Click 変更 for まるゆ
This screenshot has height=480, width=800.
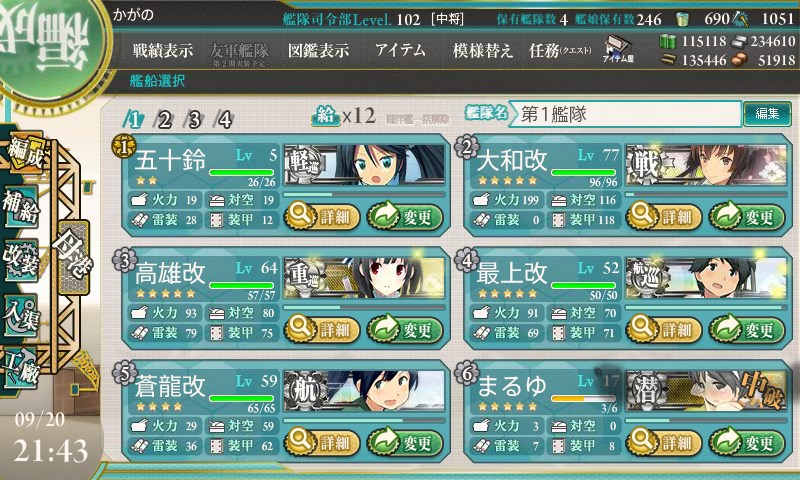[x=747, y=442]
